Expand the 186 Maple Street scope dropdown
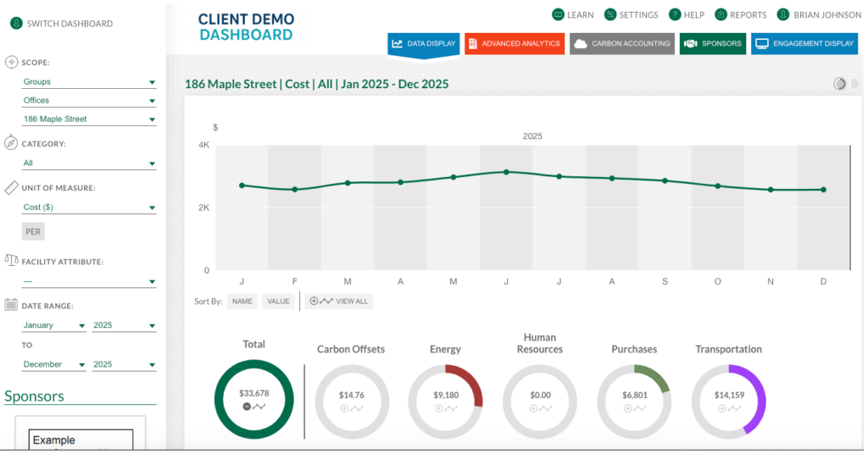This screenshot has width=868, height=454. pyautogui.click(x=89, y=119)
